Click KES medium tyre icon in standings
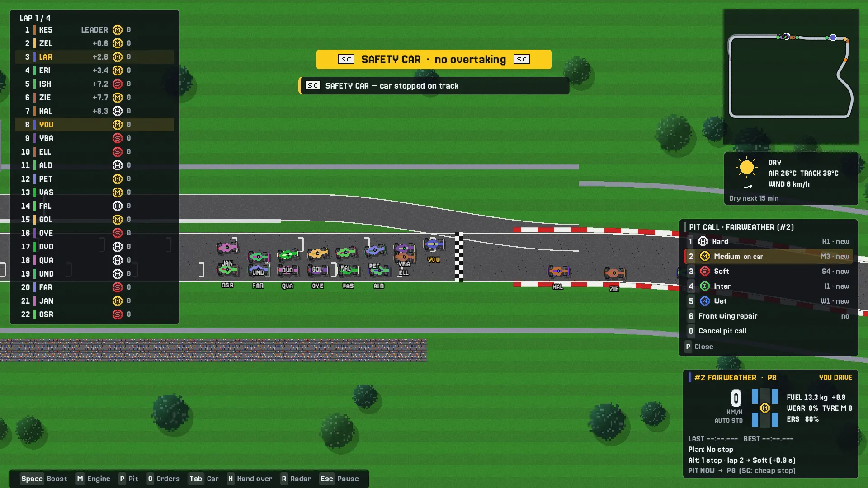The height and width of the screenshot is (488, 868). (x=118, y=30)
